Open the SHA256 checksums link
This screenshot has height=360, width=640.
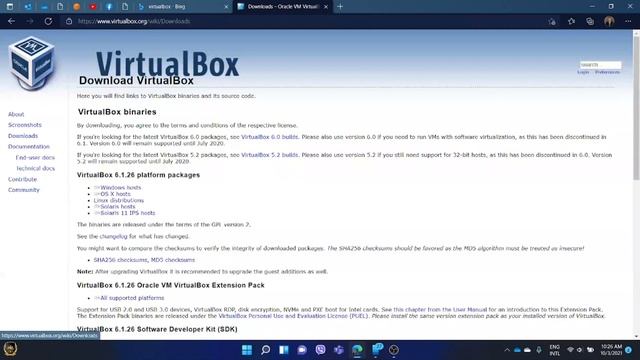coord(120,260)
